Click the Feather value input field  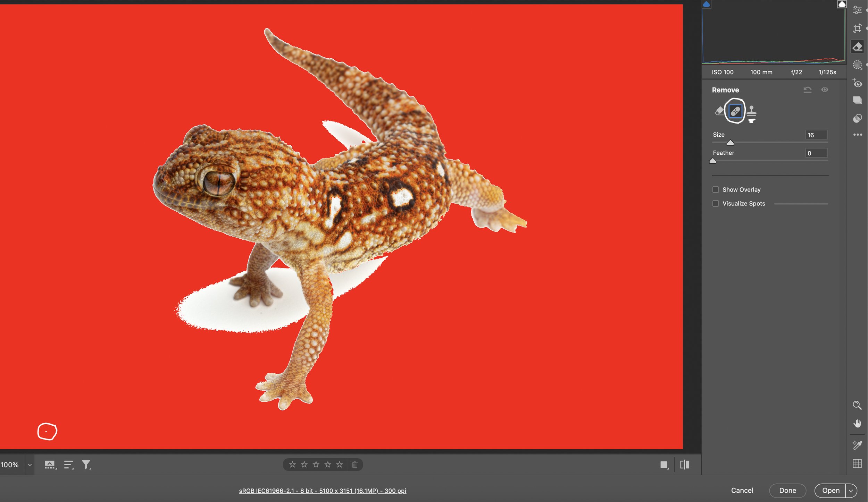(x=816, y=153)
